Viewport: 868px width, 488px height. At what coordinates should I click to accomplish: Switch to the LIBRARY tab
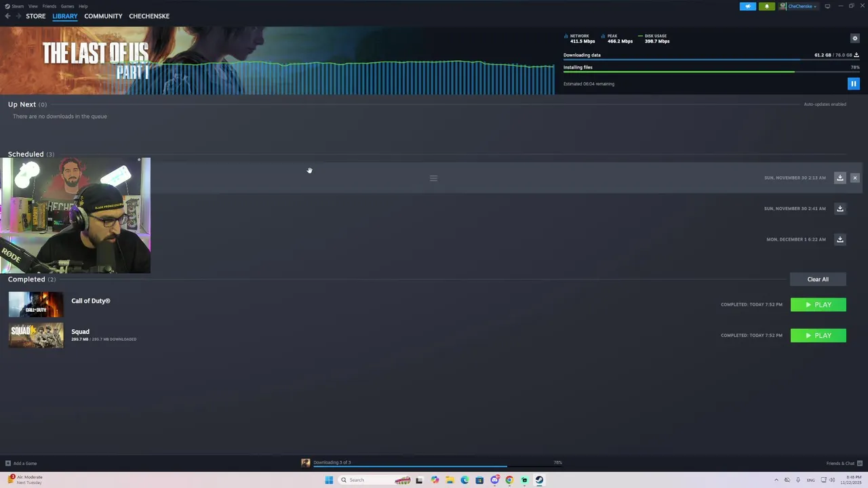click(x=65, y=16)
